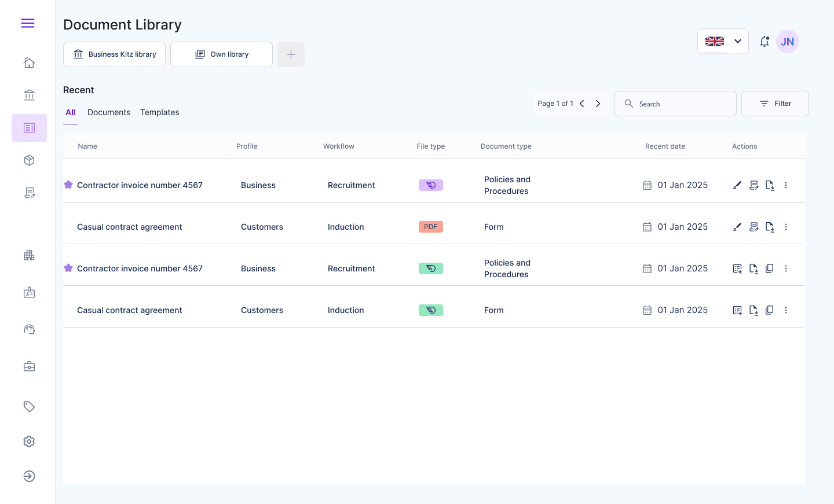This screenshot has height=504, width=834.
Task: Download the green-badge Casual contract agreement
Action: click(753, 310)
